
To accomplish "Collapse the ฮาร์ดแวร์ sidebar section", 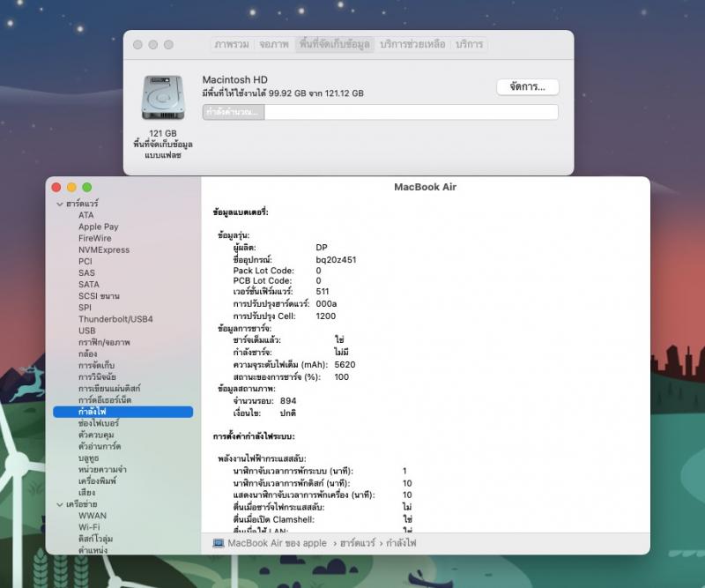I will 60,204.
